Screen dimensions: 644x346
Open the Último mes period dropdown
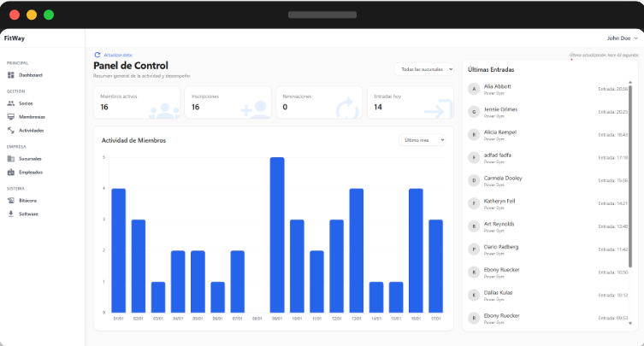[422, 140]
